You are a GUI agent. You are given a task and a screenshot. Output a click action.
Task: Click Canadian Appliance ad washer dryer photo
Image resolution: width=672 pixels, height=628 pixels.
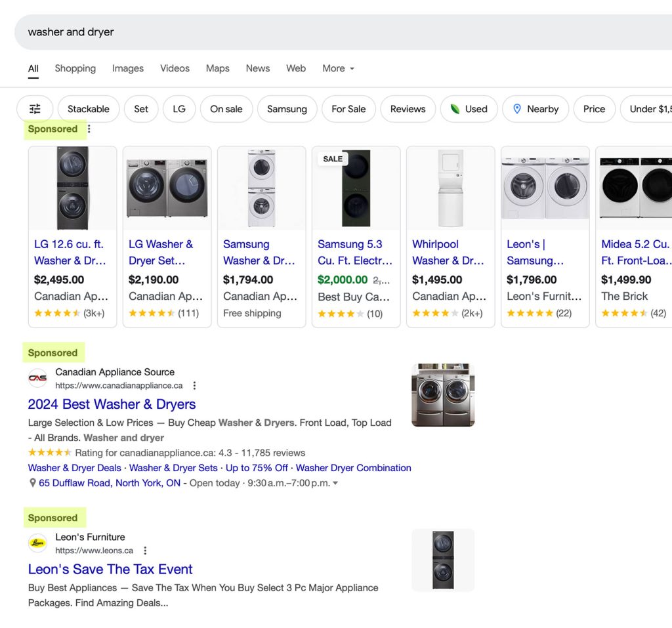pos(443,395)
